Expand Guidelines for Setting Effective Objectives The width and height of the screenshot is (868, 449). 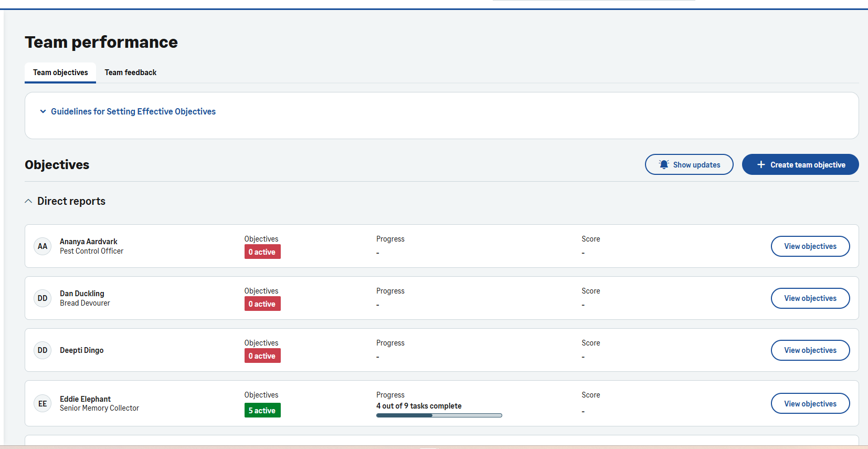pos(133,111)
